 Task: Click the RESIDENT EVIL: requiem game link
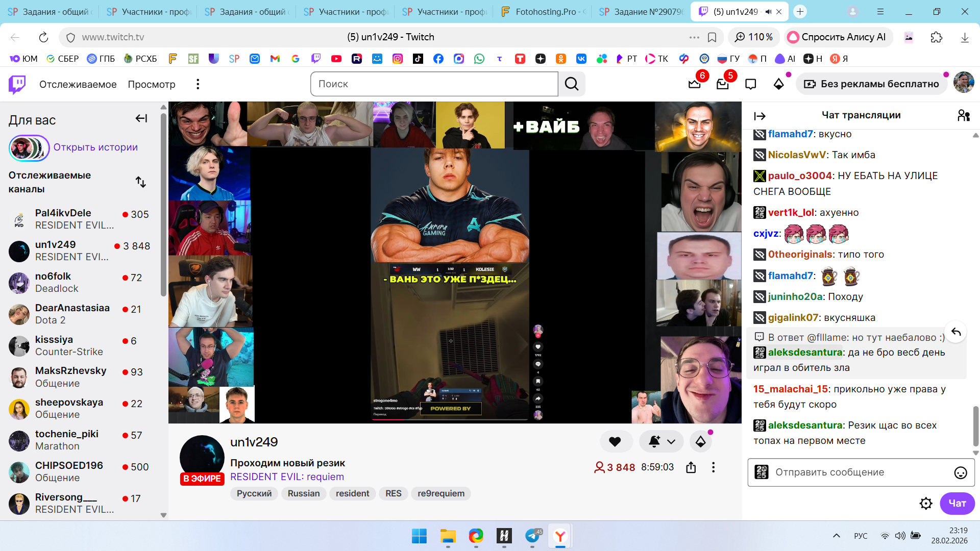pos(287,477)
